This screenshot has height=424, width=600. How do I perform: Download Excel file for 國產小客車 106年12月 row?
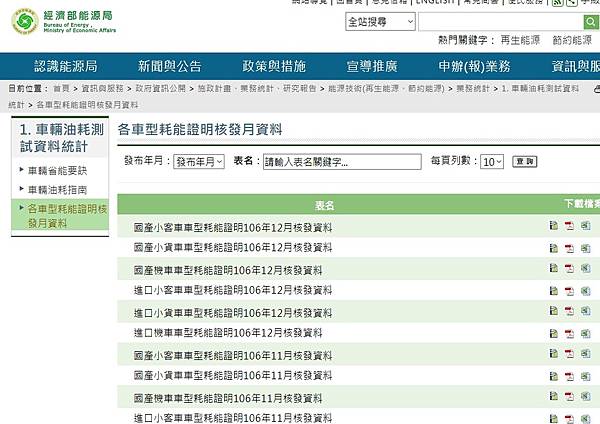[x=585, y=225]
